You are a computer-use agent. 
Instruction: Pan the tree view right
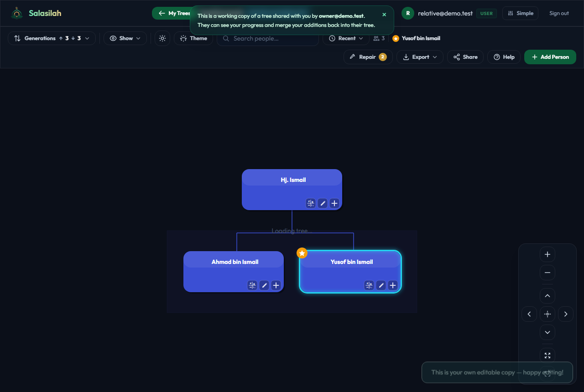click(566, 314)
